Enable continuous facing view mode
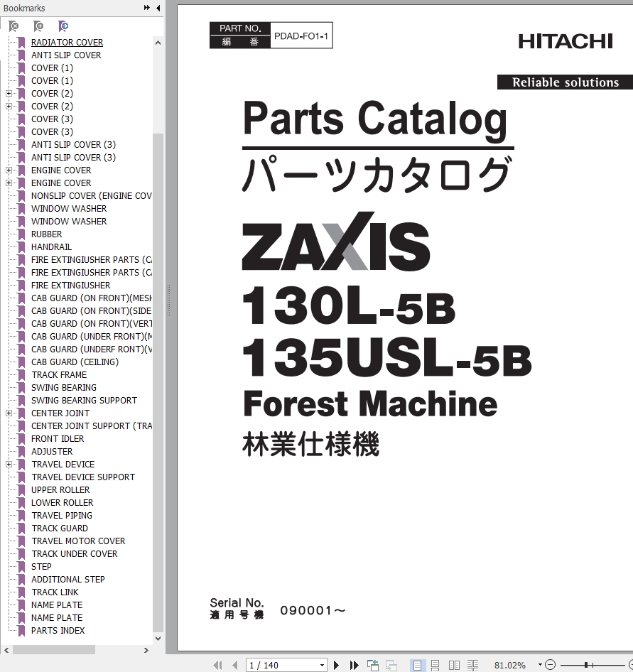 coord(472,665)
